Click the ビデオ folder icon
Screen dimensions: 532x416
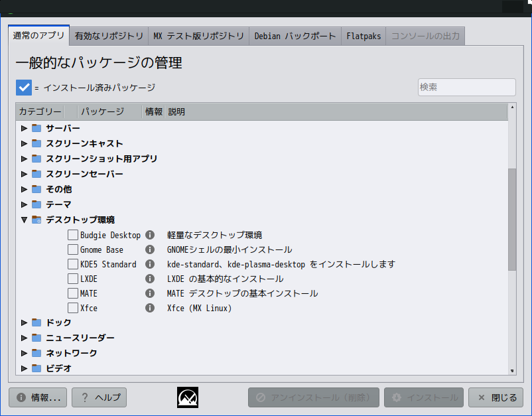pyautogui.click(x=36, y=368)
